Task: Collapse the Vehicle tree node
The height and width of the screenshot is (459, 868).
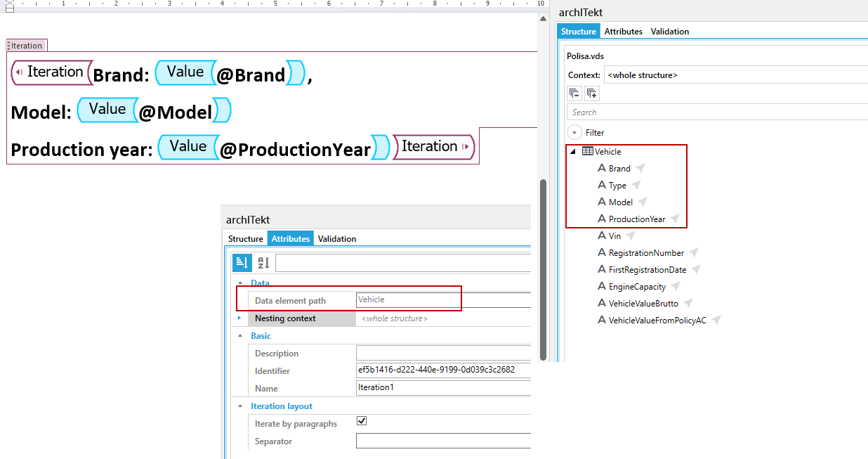Action: pos(573,152)
